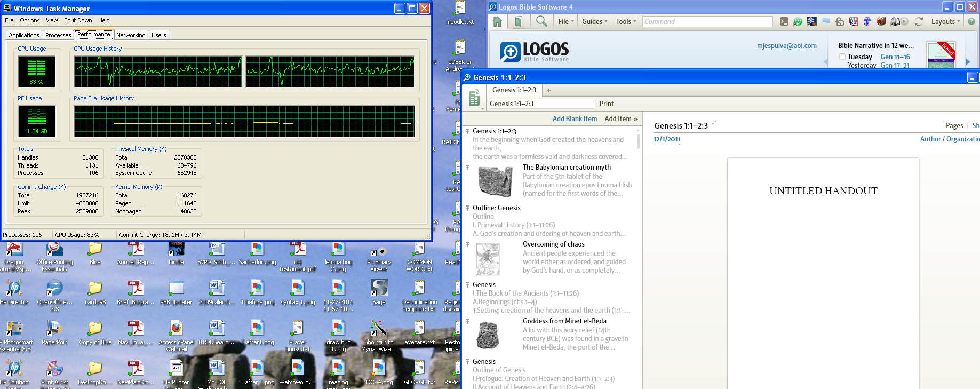The height and width of the screenshot is (389, 980).
Task: Click the move-up handle beside Babylonian creation myth
Action: click(467, 168)
